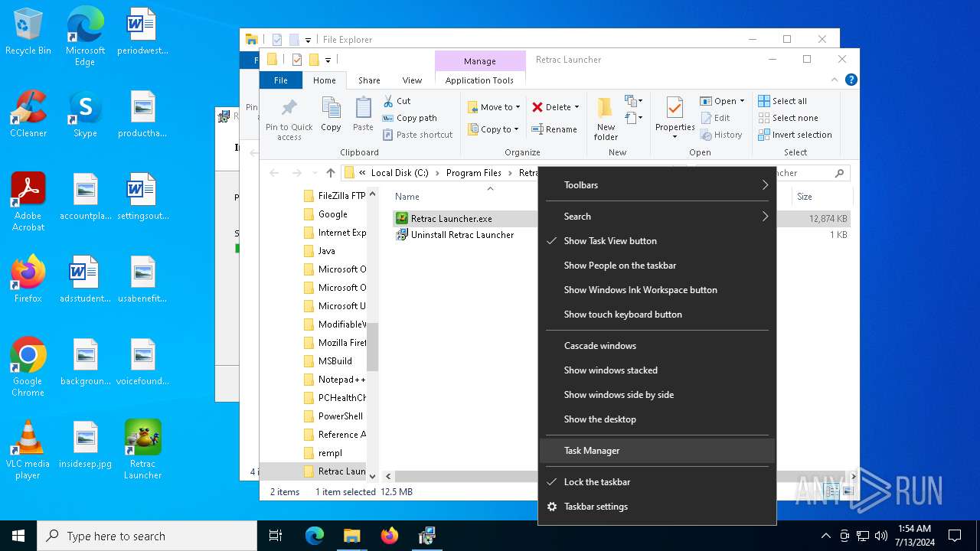This screenshot has height=551, width=980.
Task: Switch to the Share tab
Action: tap(369, 80)
